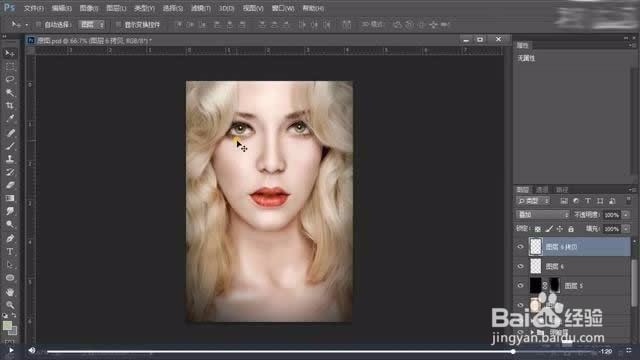Viewport: 640px width, 360px height.
Task: Select the Brush tool
Action: pyautogui.click(x=10, y=146)
